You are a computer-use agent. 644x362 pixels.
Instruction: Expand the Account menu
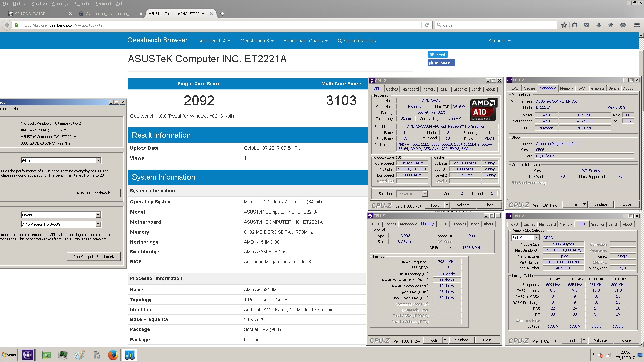499,41
